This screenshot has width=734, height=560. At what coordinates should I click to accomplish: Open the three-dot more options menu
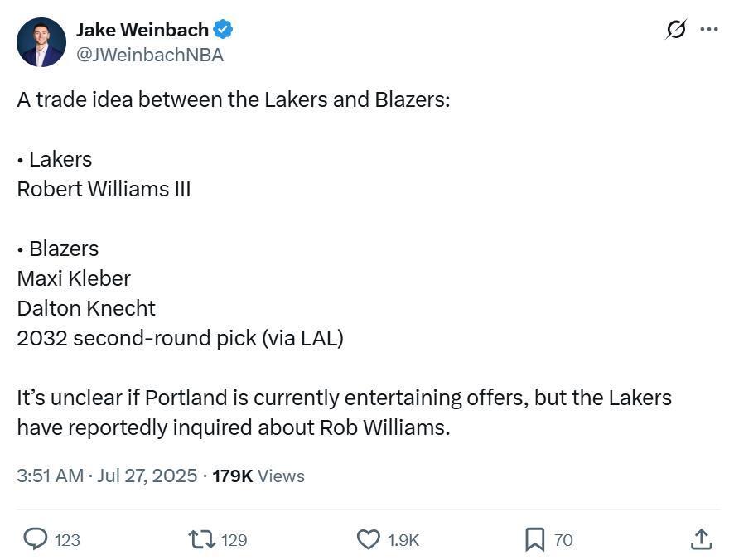point(709,30)
